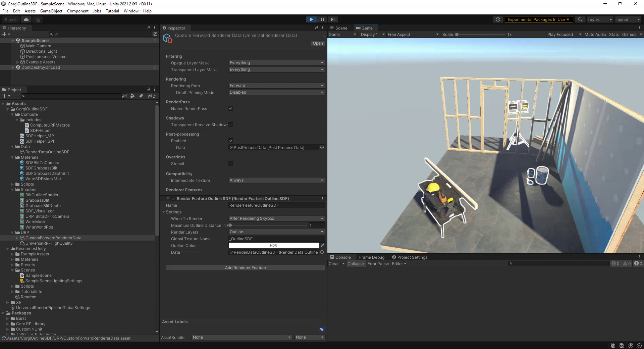Viewport: 644px width, 349px height.
Task: Open the Layers dropdown in toolbar
Action: tap(599, 19)
